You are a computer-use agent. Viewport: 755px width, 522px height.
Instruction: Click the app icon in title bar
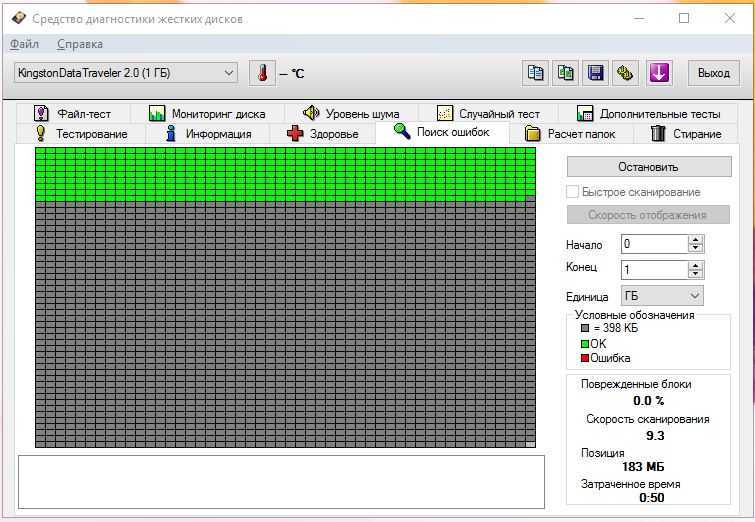click(x=18, y=18)
